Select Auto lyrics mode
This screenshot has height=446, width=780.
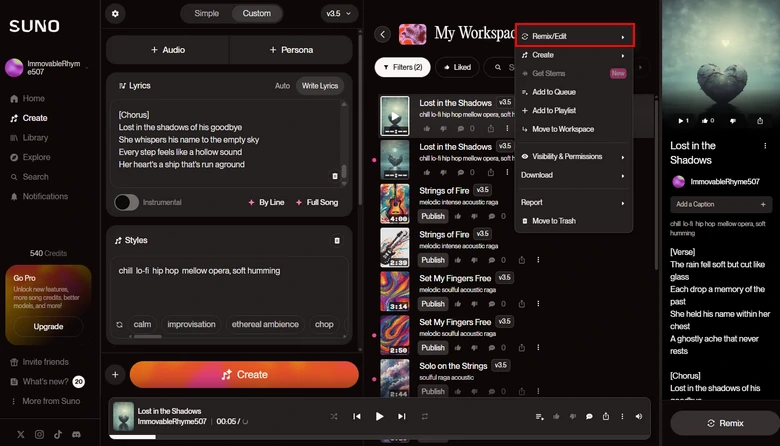tap(282, 86)
